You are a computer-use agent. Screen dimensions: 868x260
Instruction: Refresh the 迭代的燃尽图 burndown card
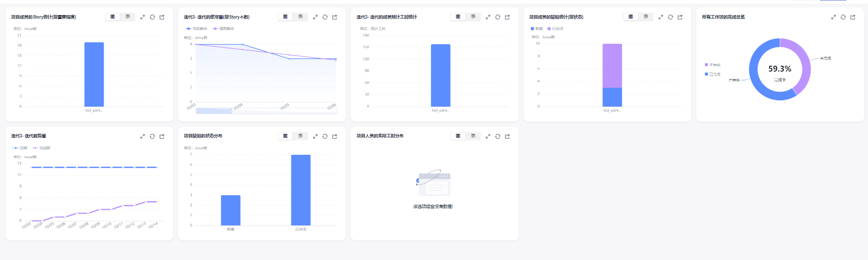coord(325,17)
